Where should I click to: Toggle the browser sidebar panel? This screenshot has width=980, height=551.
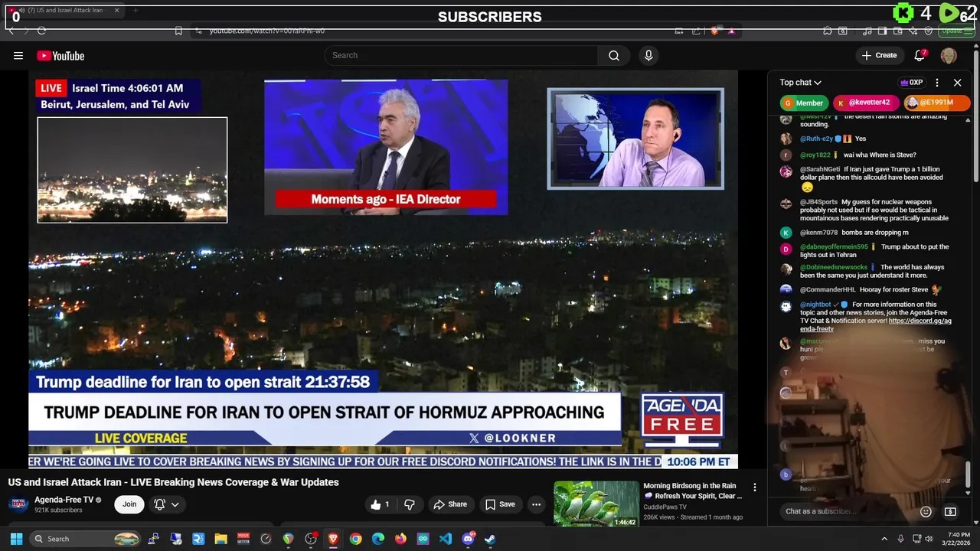coord(882,31)
